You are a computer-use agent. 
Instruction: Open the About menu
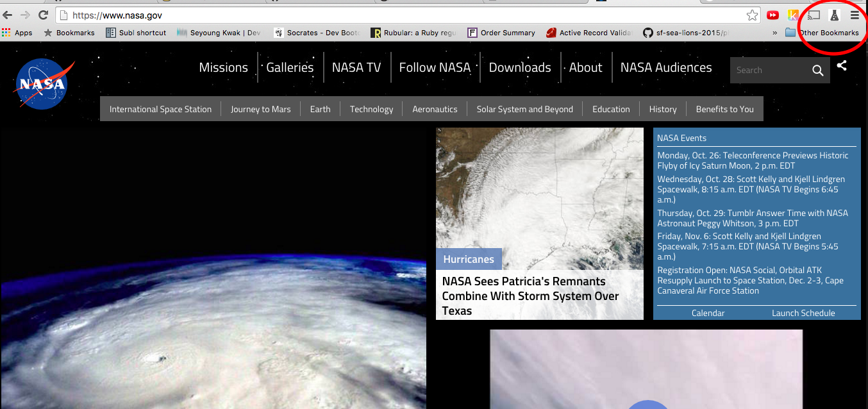pyautogui.click(x=585, y=67)
